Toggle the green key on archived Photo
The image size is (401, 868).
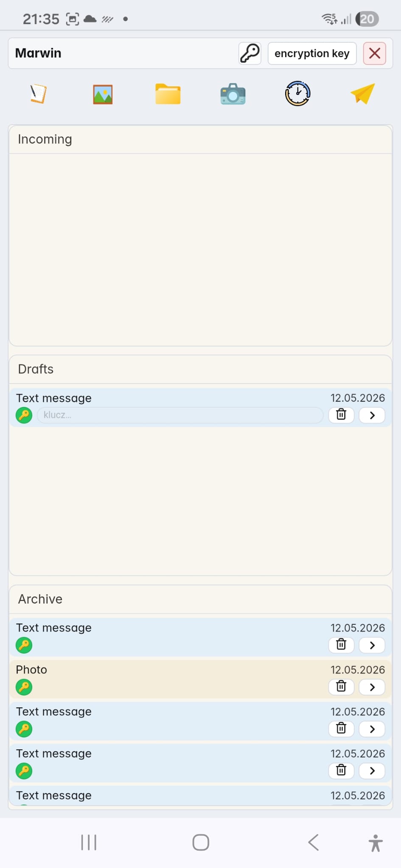coord(24,687)
